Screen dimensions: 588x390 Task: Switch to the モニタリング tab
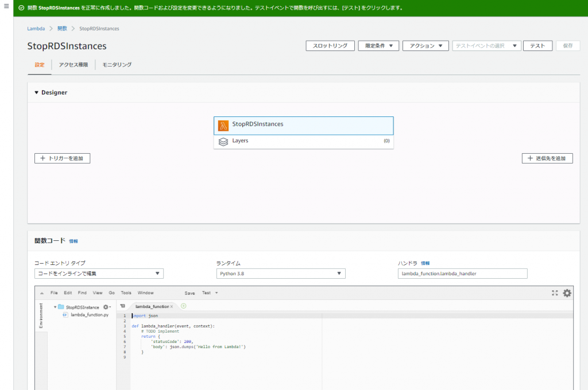117,65
